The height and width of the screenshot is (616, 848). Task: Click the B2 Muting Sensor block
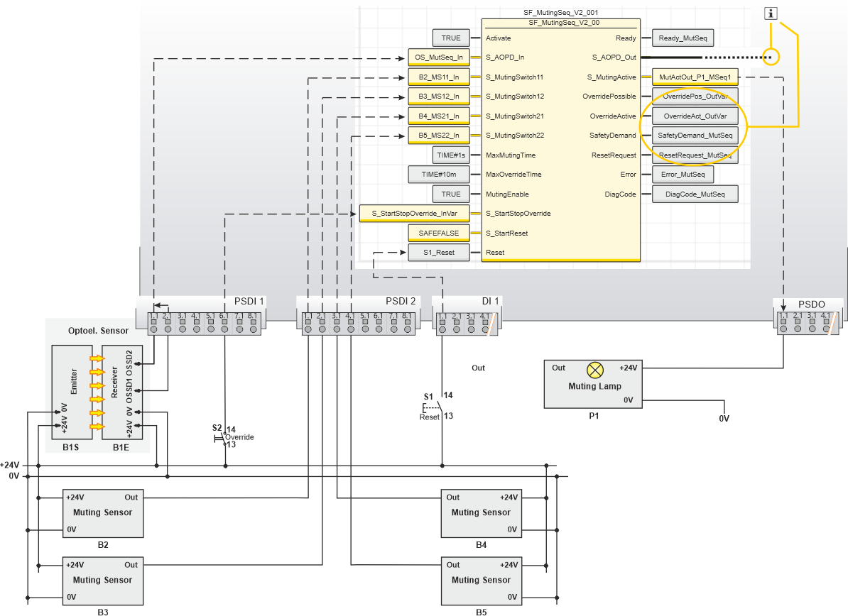pos(103,512)
